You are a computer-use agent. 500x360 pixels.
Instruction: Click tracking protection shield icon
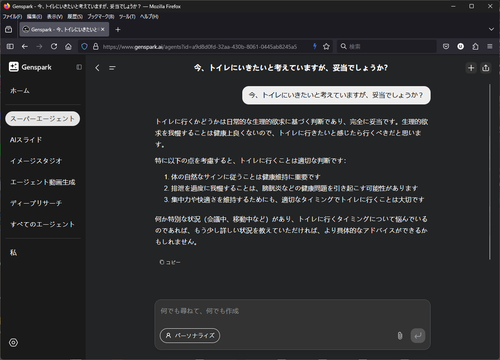coord(84,47)
